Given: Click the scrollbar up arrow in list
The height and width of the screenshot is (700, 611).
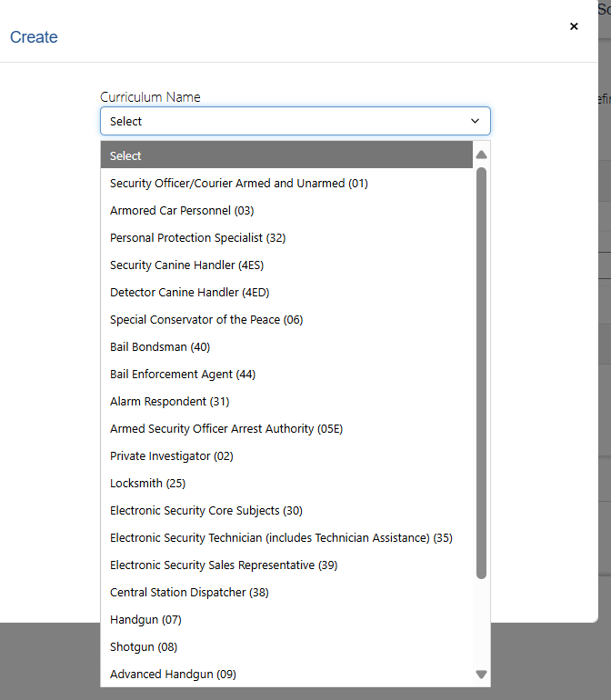Looking at the screenshot, I should pyautogui.click(x=481, y=155).
